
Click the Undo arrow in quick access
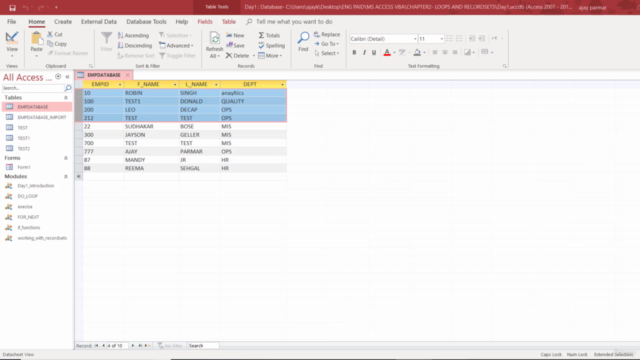pos(26,7)
